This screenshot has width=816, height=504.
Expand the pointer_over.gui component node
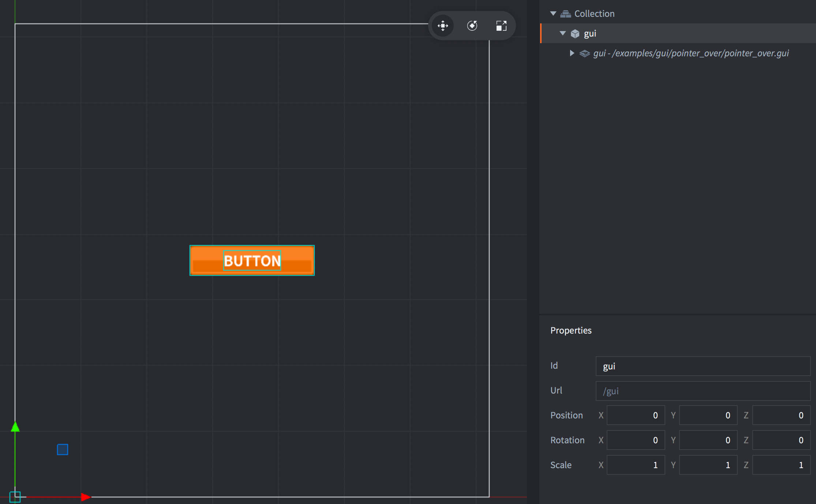point(572,53)
